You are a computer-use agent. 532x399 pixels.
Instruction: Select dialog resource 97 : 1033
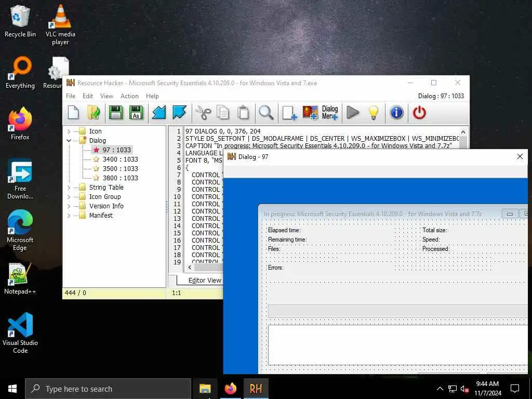[117, 150]
